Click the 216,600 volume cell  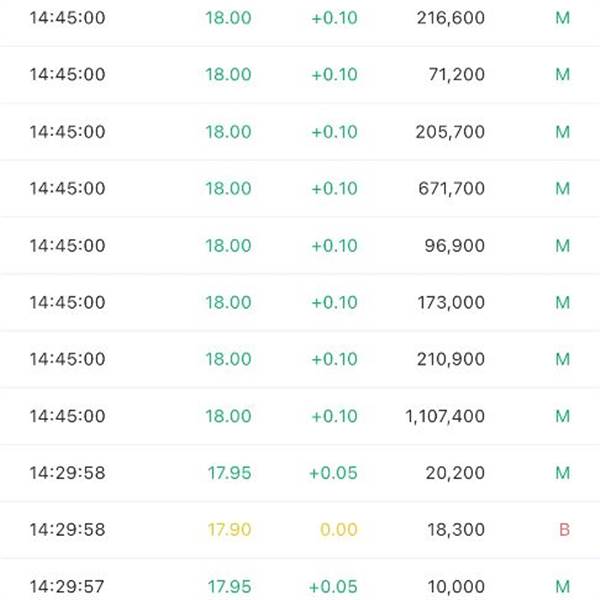(x=448, y=18)
